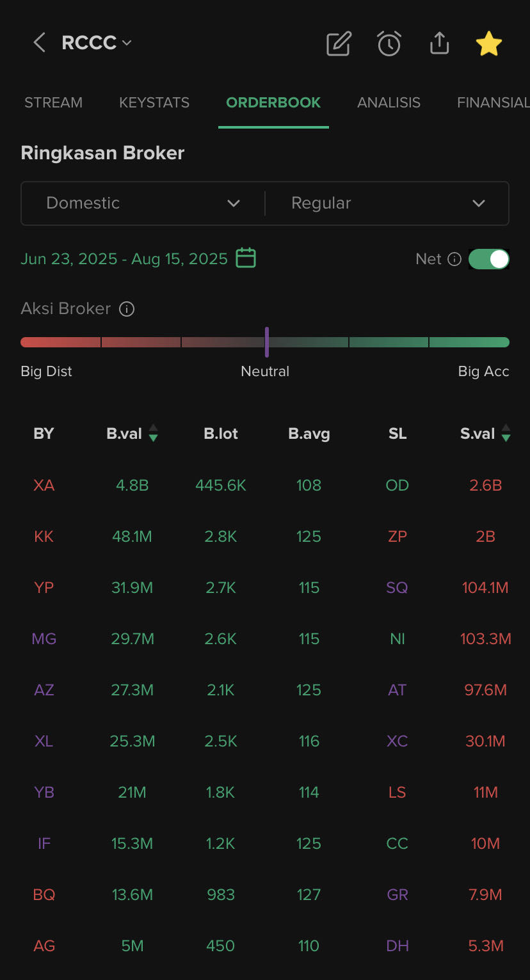The height and width of the screenshot is (980, 530).
Task: Tap the info icon next to Net
Action: (454, 259)
